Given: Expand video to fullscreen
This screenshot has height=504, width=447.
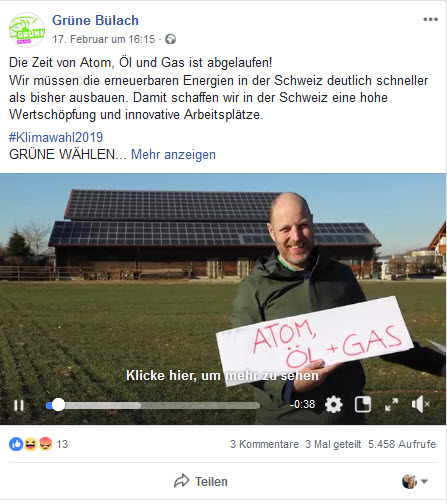Looking at the screenshot, I should pos(392,405).
